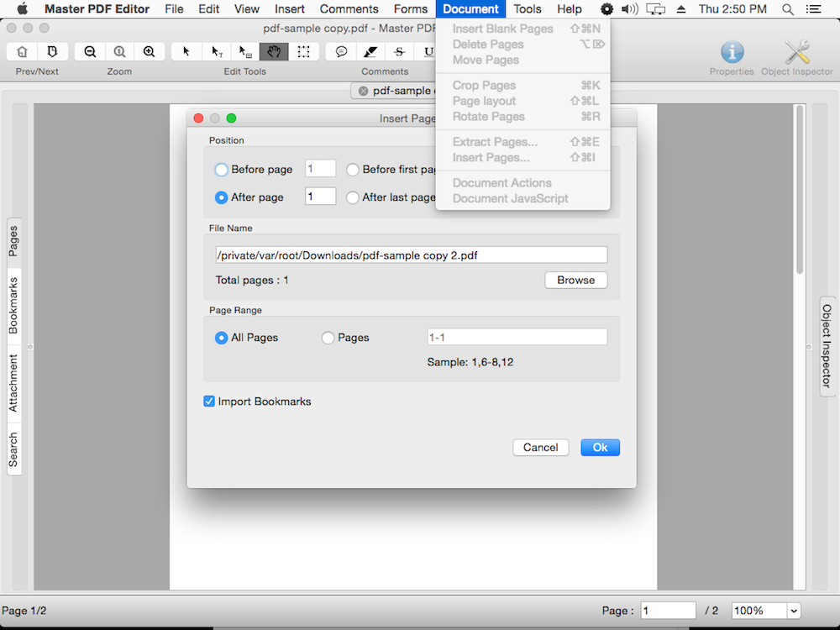Choose Before first page option
The width and height of the screenshot is (840, 630).
[352, 170]
